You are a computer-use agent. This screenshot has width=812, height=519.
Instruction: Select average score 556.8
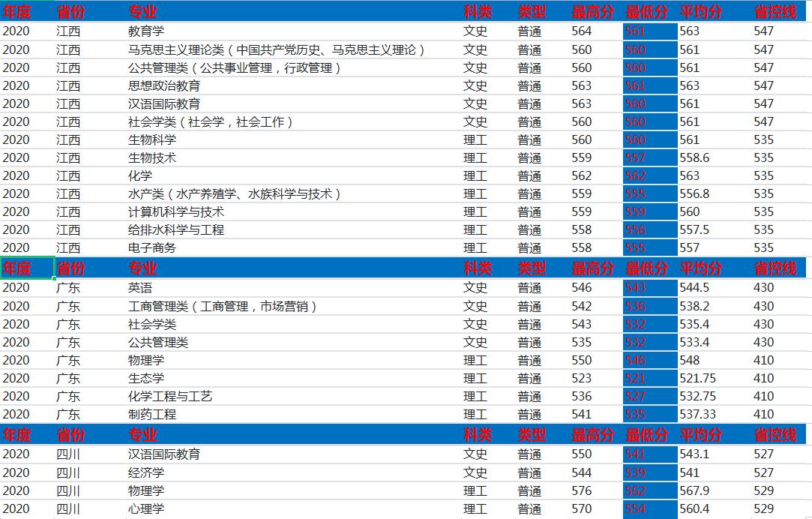(694, 193)
